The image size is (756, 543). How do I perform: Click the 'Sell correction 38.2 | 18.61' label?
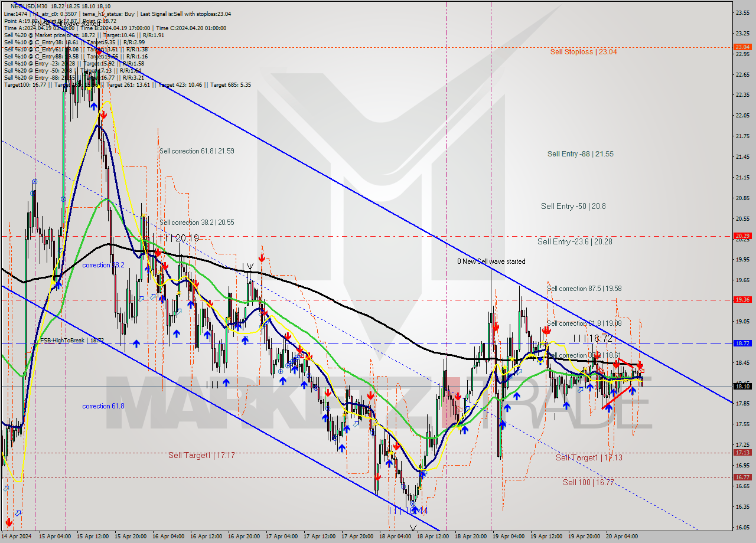click(x=584, y=355)
